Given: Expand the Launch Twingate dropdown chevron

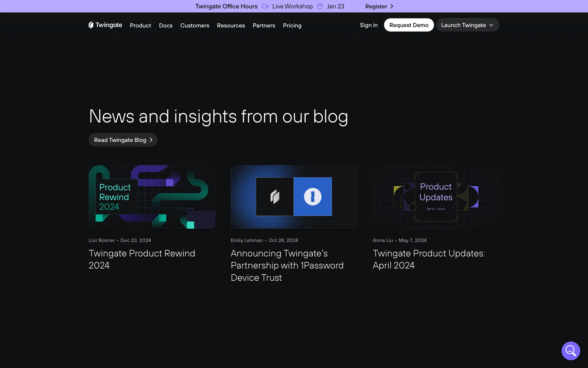Looking at the screenshot, I should click(491, 25).
